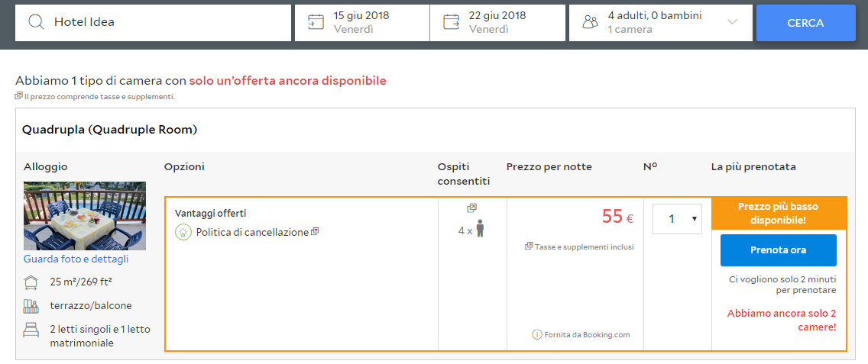Viewport: 868px width, 364px height.
Task: Click the popup icon above guest count
Action: [471, 208]
